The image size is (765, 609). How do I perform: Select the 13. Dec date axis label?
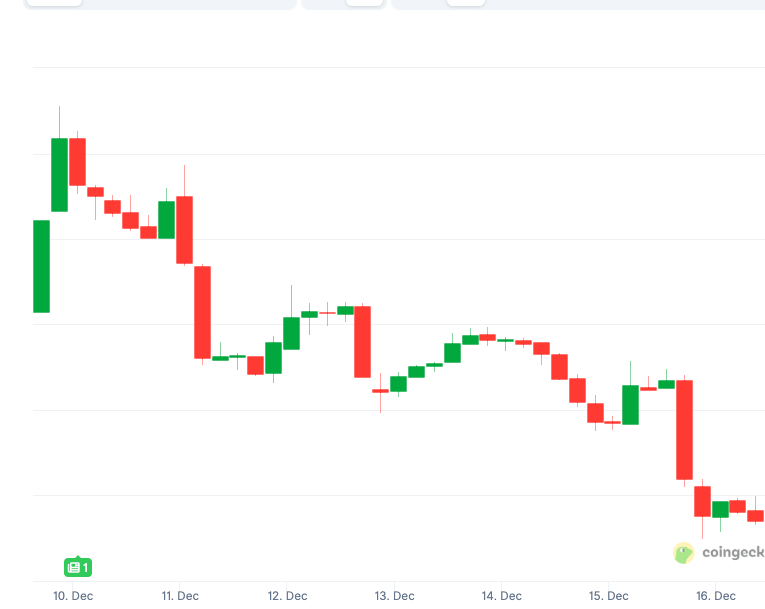point(394,596)
